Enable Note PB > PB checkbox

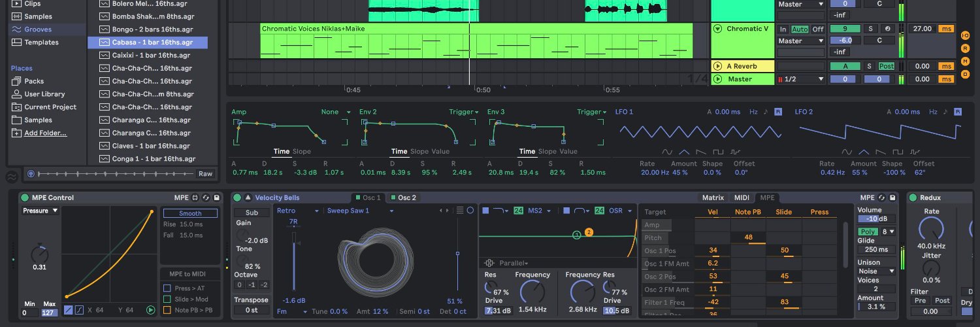pyautogui.click(x=167, y=310)
